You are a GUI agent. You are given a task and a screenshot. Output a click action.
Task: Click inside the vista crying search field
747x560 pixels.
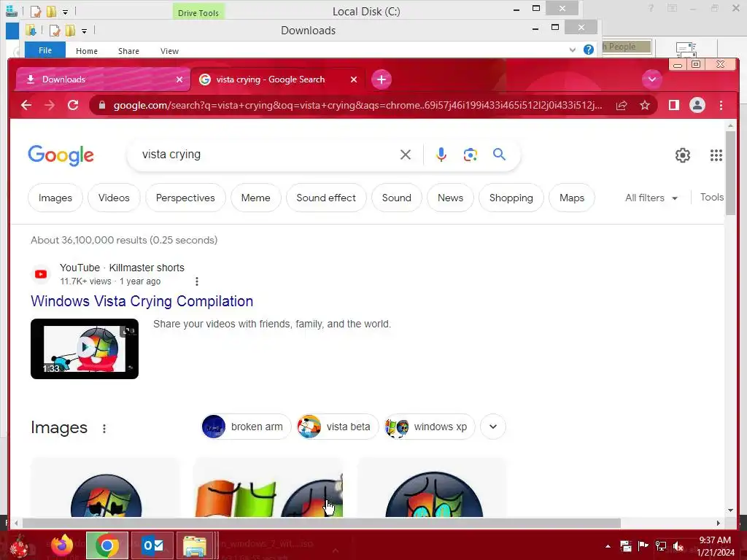[x=267, y=155]
